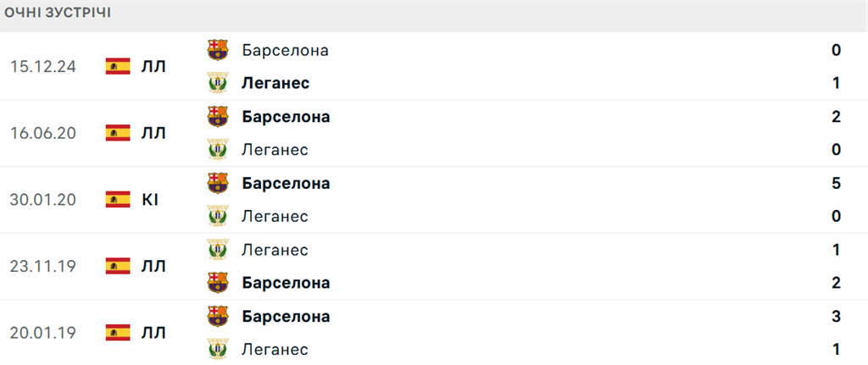Click Barcelona score 5 in cup match
The width and height of the screenshot is (868, 365).
836,183
